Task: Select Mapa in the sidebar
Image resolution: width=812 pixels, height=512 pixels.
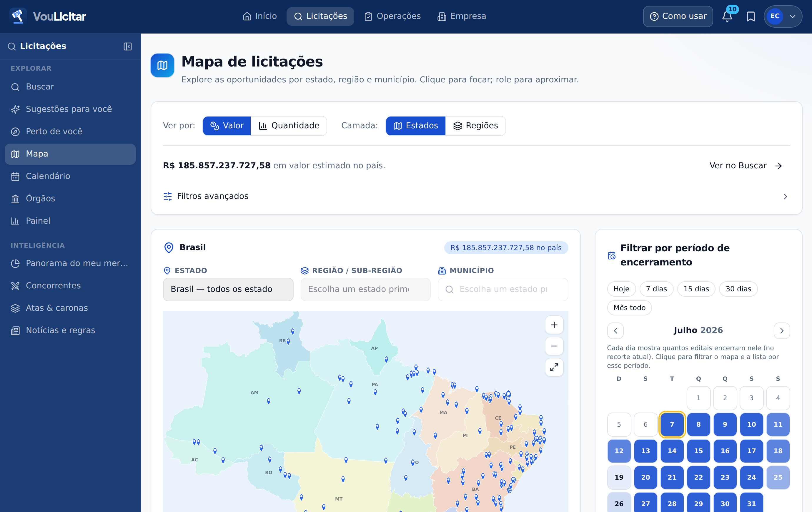Action: click(70, 154)
